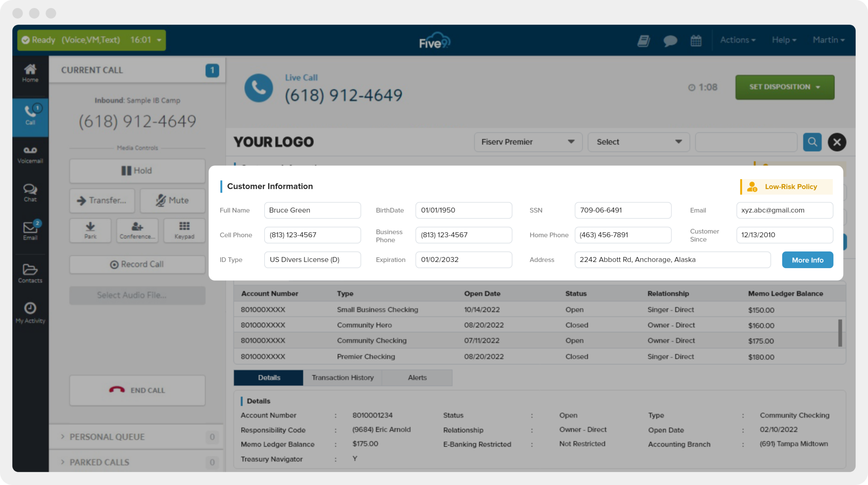Viewport: 868px width, 485px height.
Task: Click the ID Type field
Action: coord(313,260)
